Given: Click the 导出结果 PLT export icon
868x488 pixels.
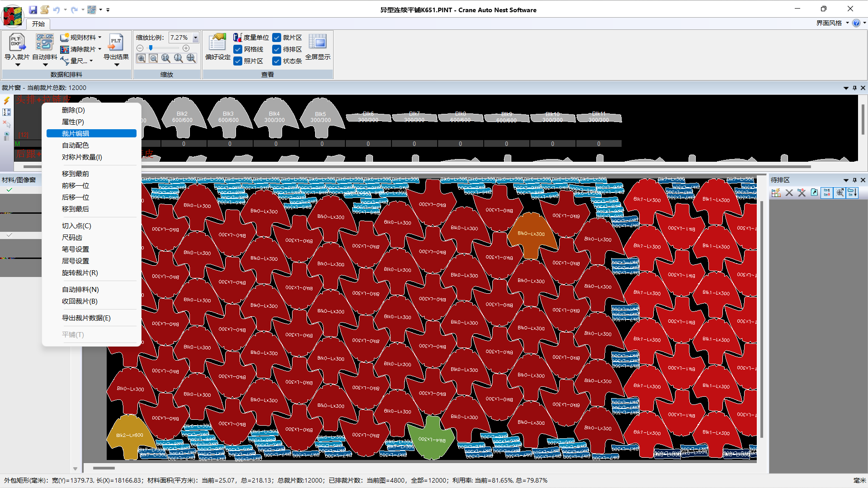Looking at the screenshot, I should click(x=116, y=43).
